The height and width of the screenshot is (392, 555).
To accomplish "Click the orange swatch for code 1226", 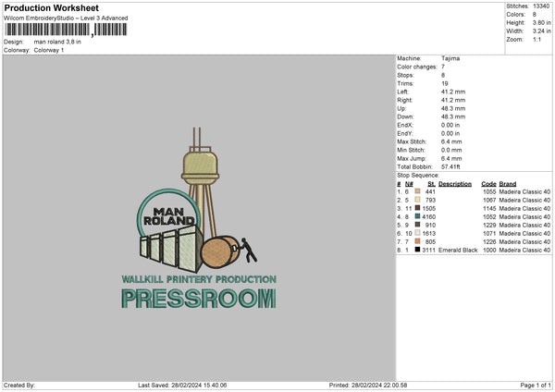I will [x=418, y=241].
